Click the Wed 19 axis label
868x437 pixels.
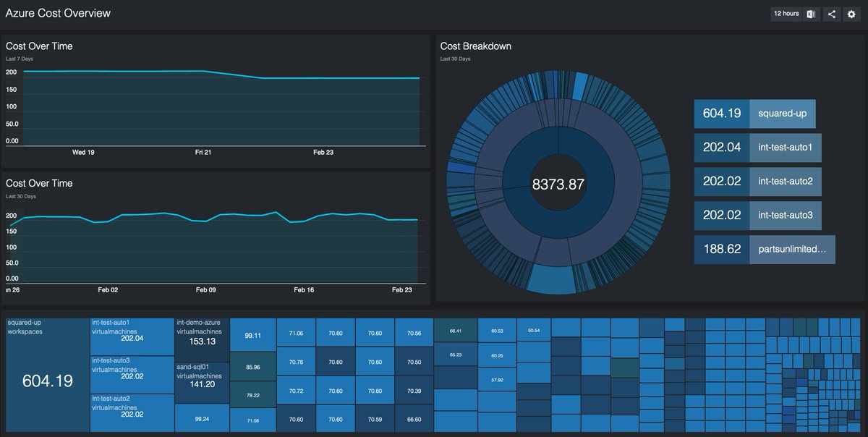click(83, 152)
